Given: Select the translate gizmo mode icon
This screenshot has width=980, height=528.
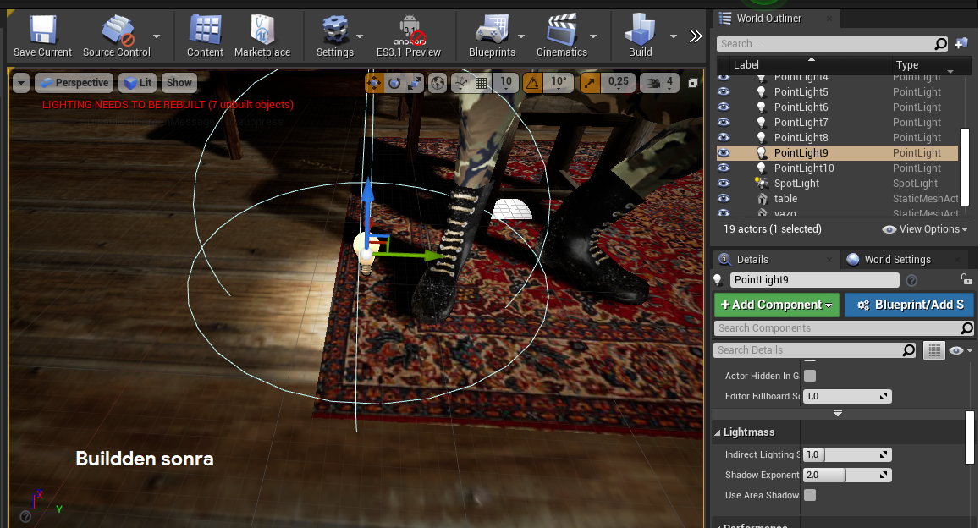Looking at the screenshot, I should pos(374,82).
